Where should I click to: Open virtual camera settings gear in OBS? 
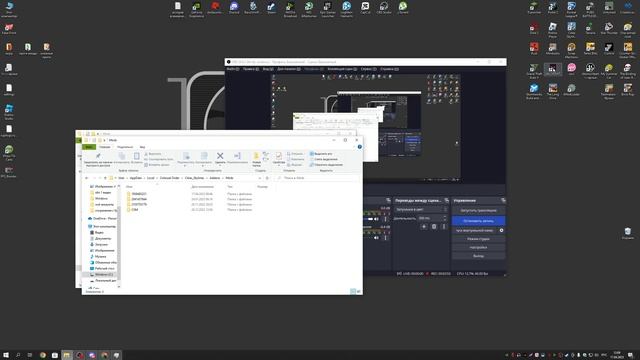coord(501,231)
